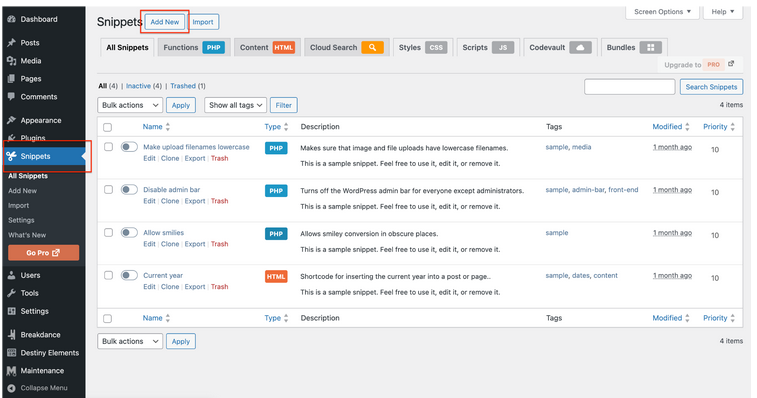Switch to the All Snippets tab
This screenshot has height=398, width=757.
pyautogui.click(x=127, y=47)
